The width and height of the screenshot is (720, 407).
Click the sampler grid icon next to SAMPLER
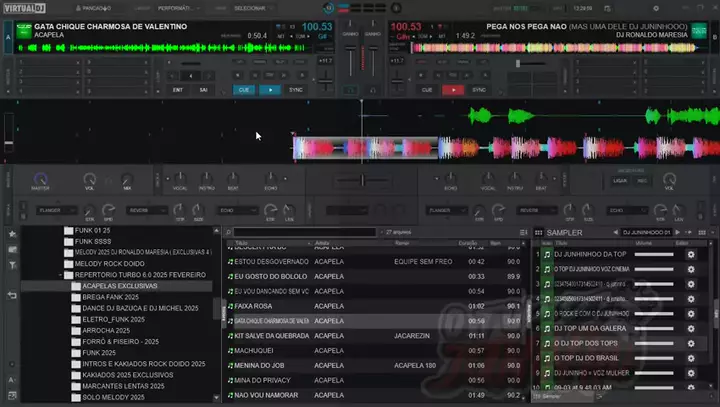(538, 232)
